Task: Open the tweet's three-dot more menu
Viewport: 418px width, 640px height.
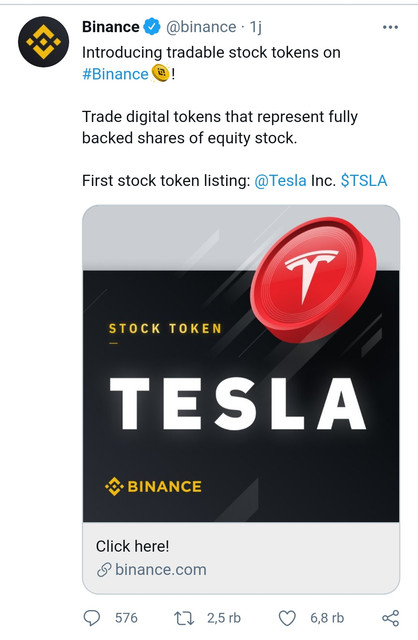Action: (390, 27)
